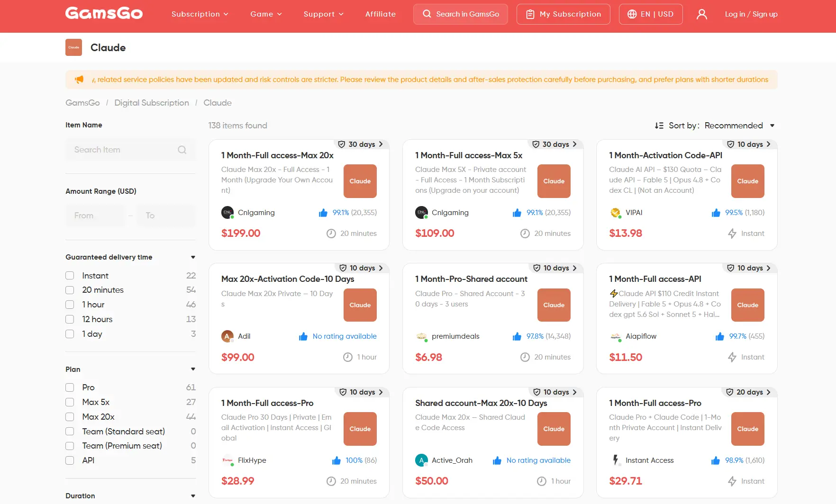Click the magnifier icon in Search Item field

pyautogui.click(x=182, y=150)
